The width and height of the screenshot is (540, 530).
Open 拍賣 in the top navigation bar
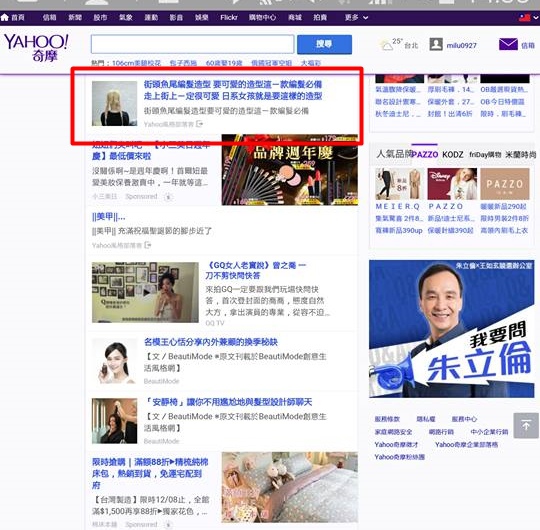320,17
